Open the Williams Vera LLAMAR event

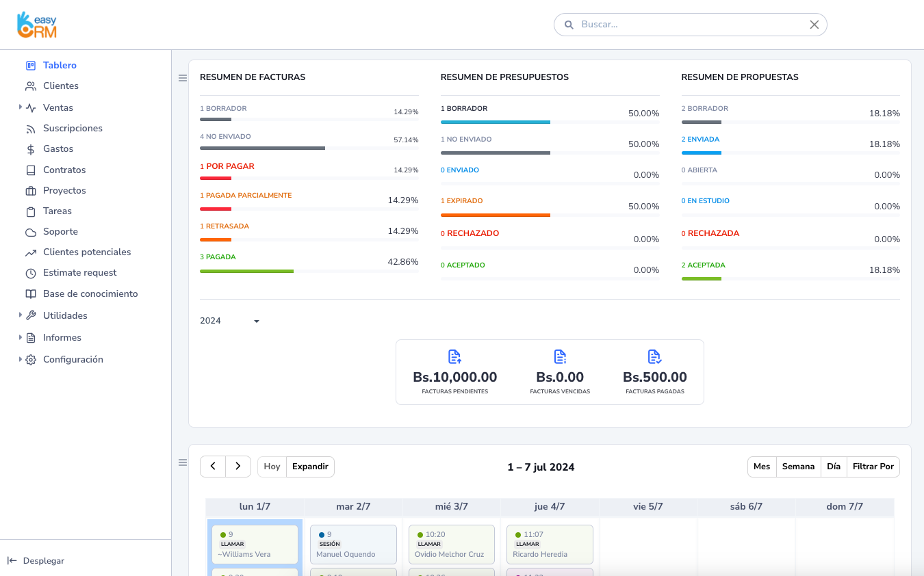(x=255, y=545)
